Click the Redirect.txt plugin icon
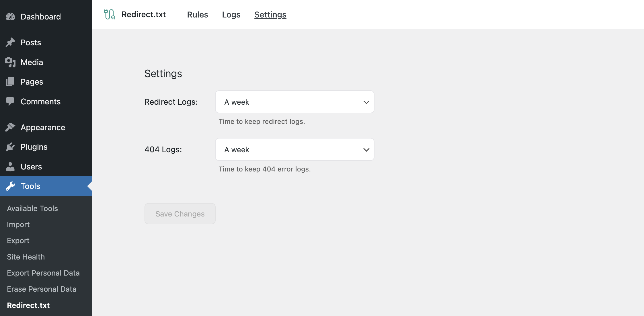The image size is (644, 316). tap(109, 14)
